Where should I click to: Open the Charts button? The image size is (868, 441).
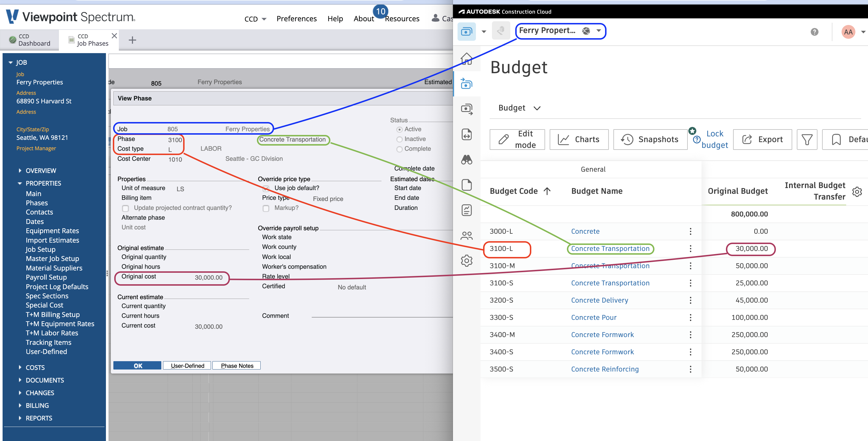[579, 139]
